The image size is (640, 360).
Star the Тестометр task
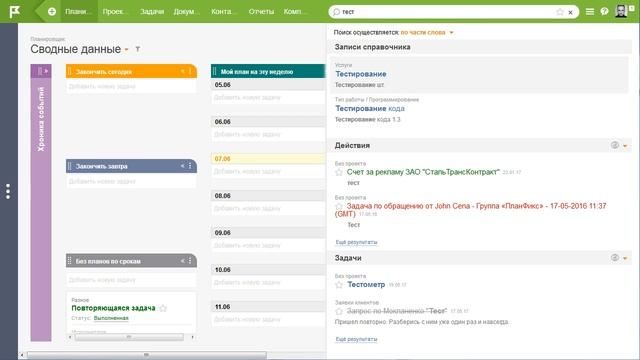(339, 284)
